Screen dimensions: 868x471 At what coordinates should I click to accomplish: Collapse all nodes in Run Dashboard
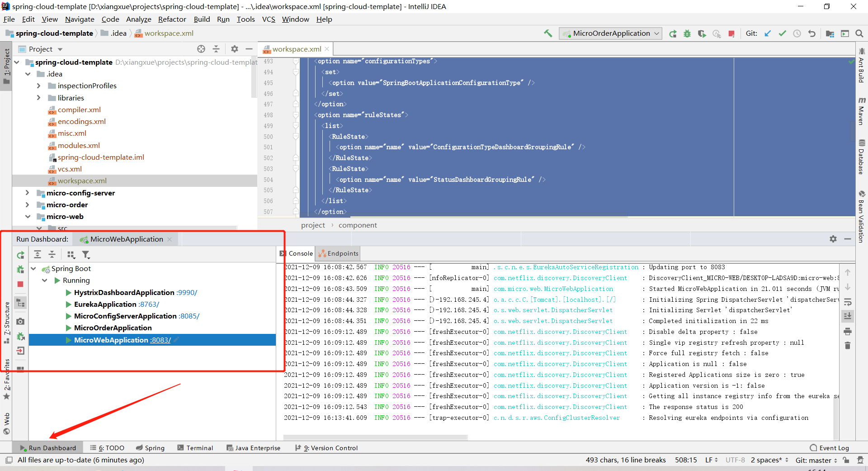[52, 255]
